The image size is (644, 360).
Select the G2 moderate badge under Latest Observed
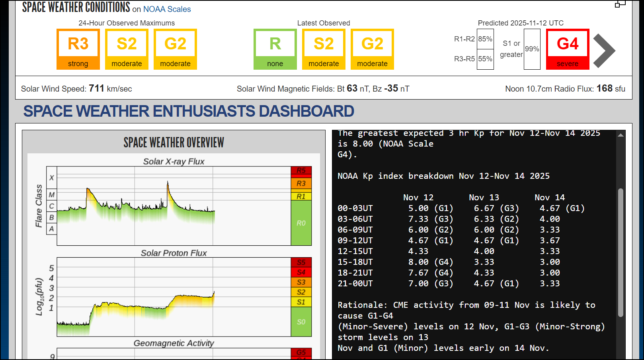pyautogui.click(x=372, y=49)
